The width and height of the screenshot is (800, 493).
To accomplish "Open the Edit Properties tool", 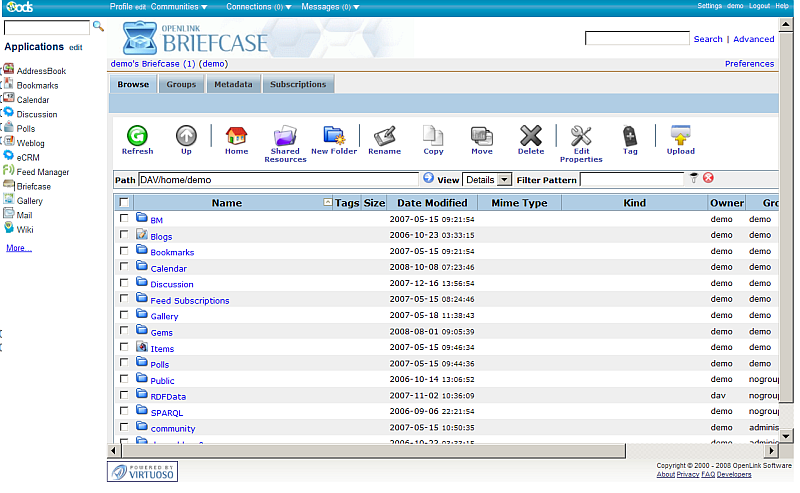I will [x=581, y=136].
